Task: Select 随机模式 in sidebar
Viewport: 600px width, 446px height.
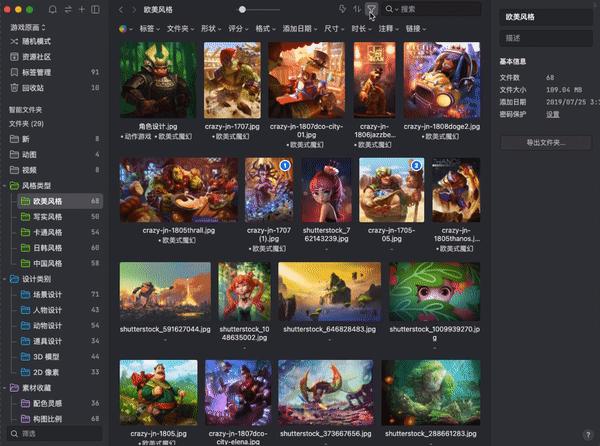Action: (x=36, y=41)
